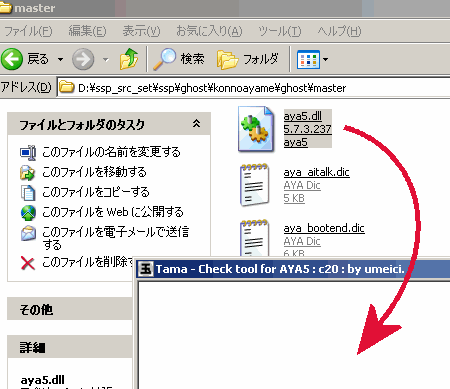Click このファイルを Web に公開する link
The height and width of the screenshot is (389, 450).
[113, 212]
